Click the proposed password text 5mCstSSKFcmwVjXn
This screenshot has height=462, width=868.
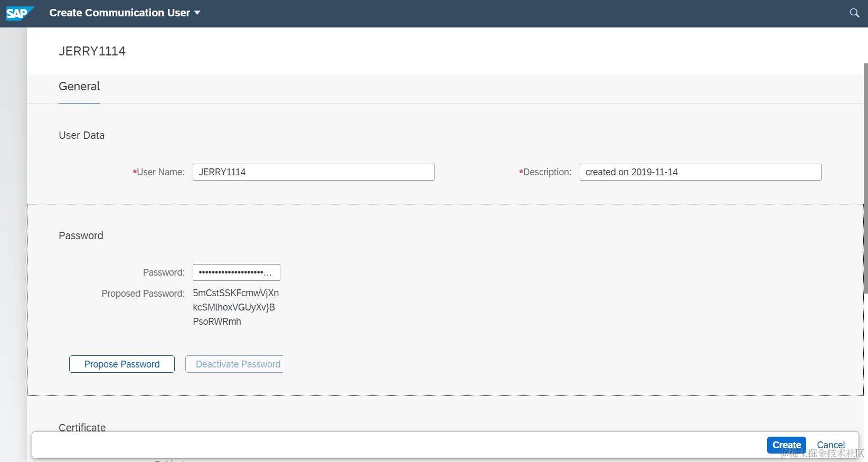(236, 293)
